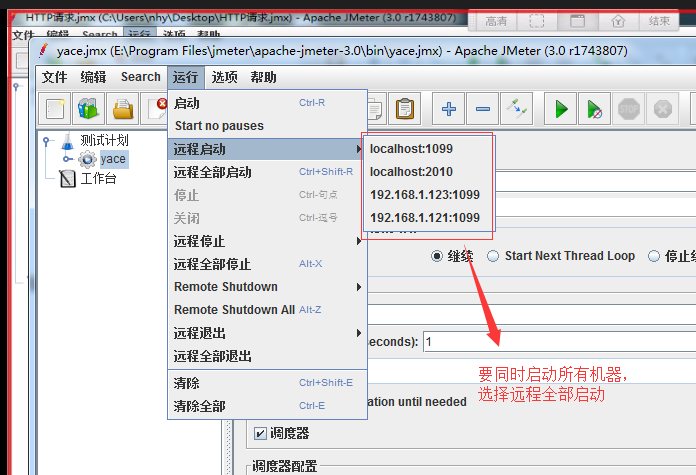Select remote host 192.168.1.123:1099
This screenshot has width=696, height=475.
pyautogui.click(x=428, y=195)
